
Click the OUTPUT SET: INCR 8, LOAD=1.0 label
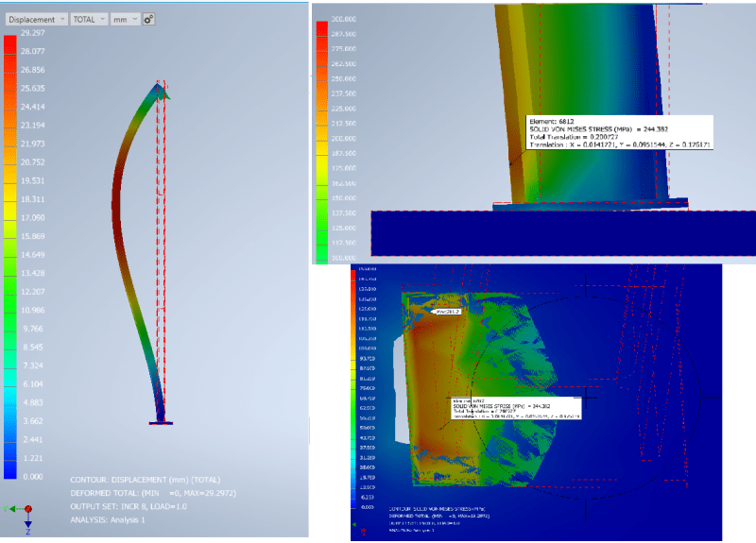[129, 506]
